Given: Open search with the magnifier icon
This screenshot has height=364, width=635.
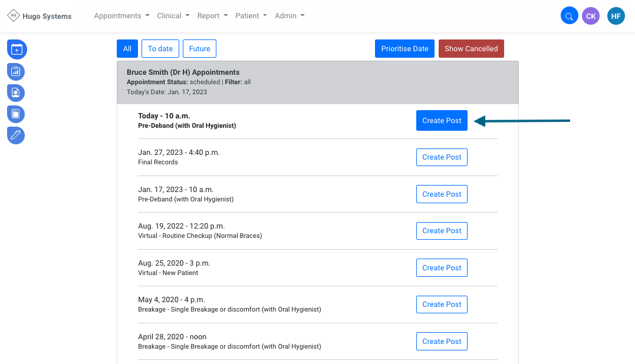Looking at the screenshot, I should (x=569, y=16).
